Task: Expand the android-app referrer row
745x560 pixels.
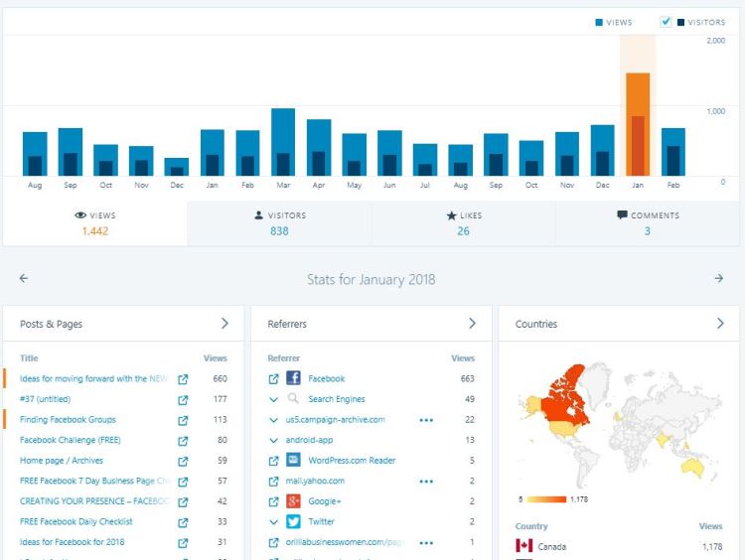Action: [274, 440]
